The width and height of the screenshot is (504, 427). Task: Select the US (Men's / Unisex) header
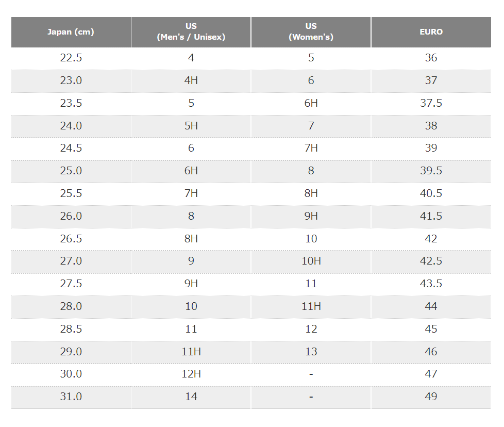(x=191, y=32)
